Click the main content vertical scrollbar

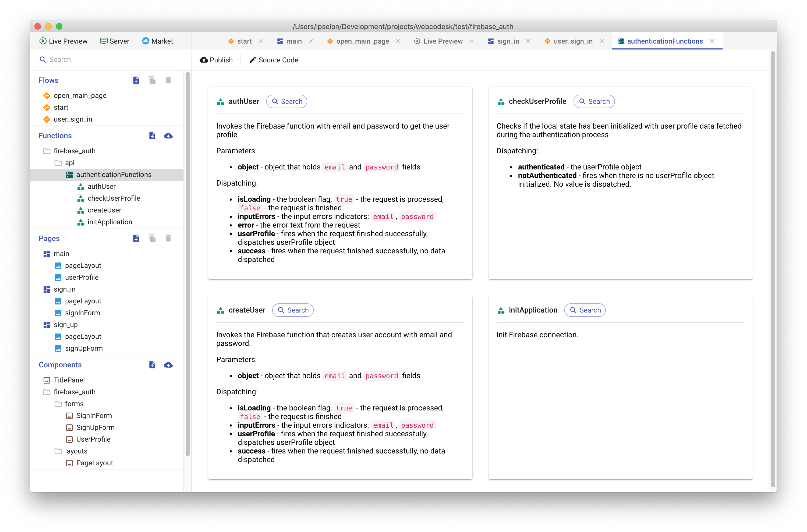[x=773, y=268]
